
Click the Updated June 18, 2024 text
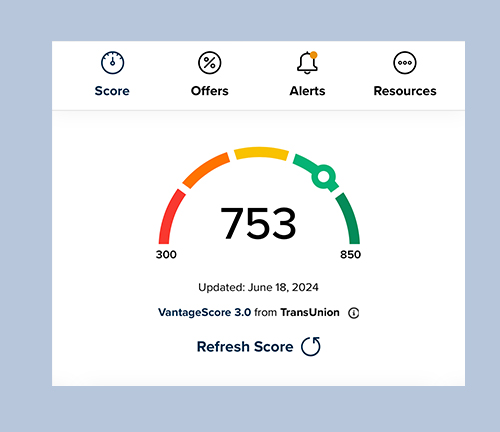click(258, 287)
